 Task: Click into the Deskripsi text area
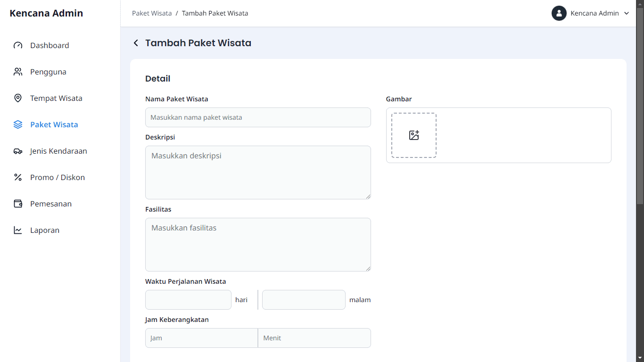click(258, 173)
